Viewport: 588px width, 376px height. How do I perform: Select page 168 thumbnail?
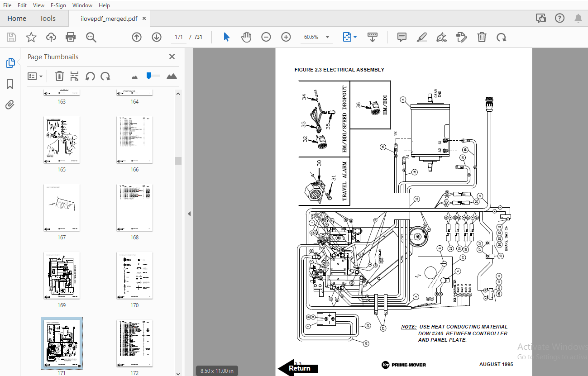coord(134,208)
